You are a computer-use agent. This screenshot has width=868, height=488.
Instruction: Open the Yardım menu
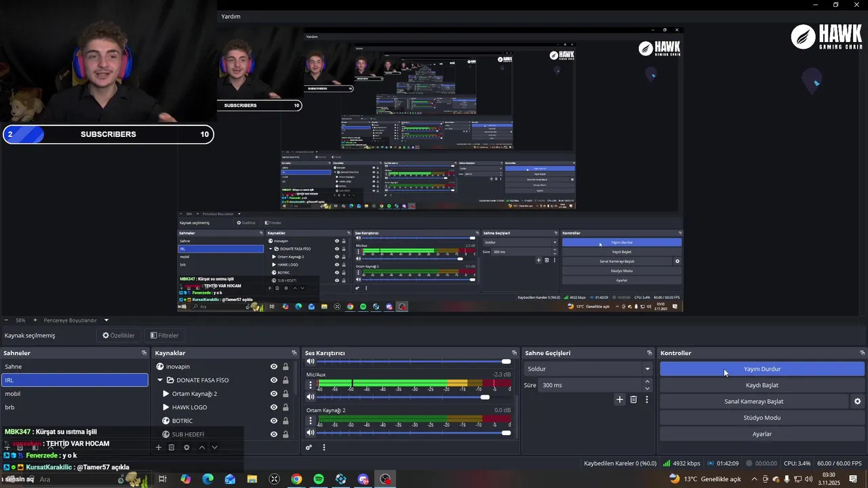coord(231,16)
